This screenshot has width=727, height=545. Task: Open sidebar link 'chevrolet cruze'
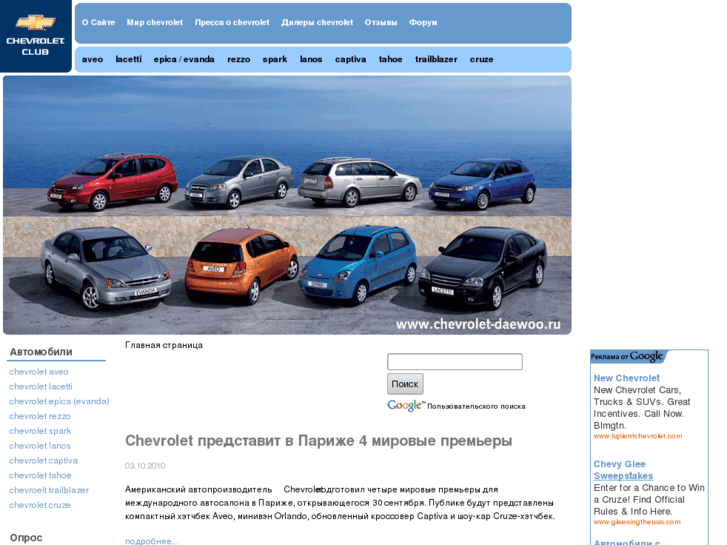(40, 506)
